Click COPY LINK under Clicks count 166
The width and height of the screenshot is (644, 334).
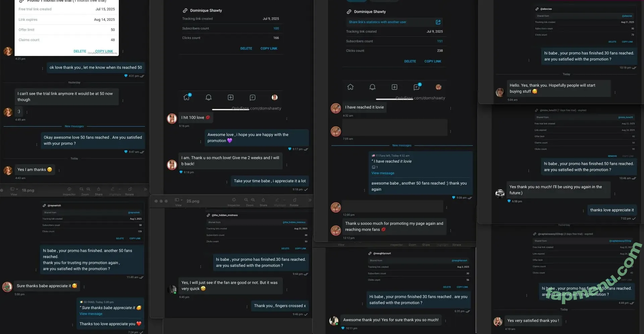(269, 49)
